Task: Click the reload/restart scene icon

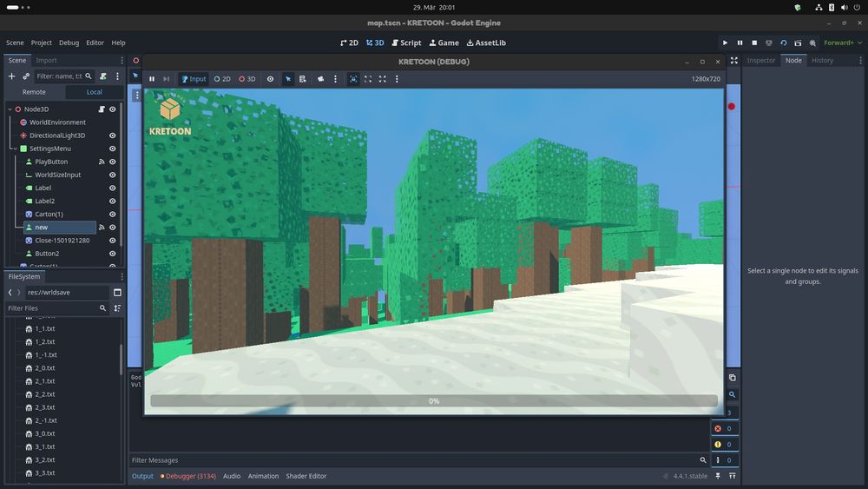Action: click(x=783, y=43)
